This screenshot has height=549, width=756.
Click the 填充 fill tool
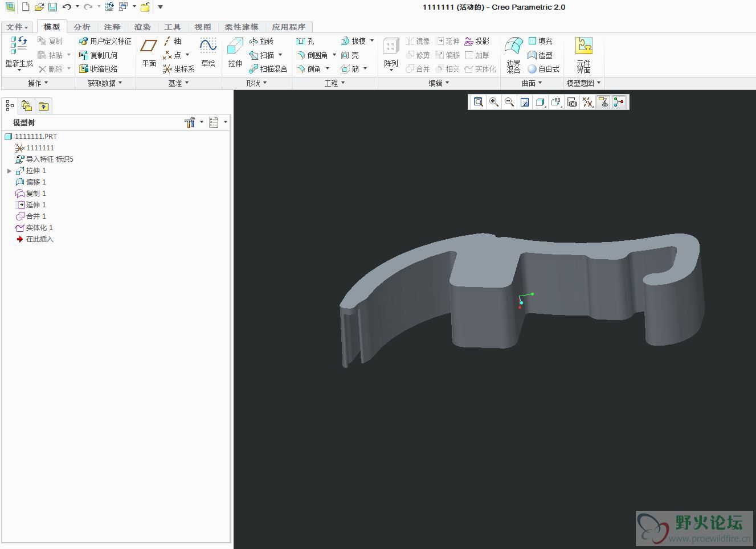pos(540,41)
